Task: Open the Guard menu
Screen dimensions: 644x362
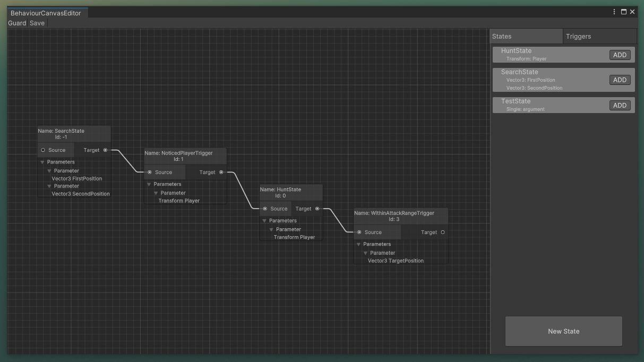Action: pos(16,23)
